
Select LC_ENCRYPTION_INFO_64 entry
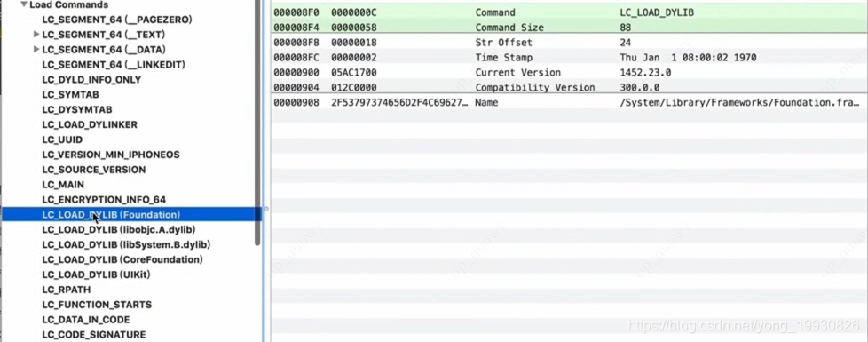[104, 200]
